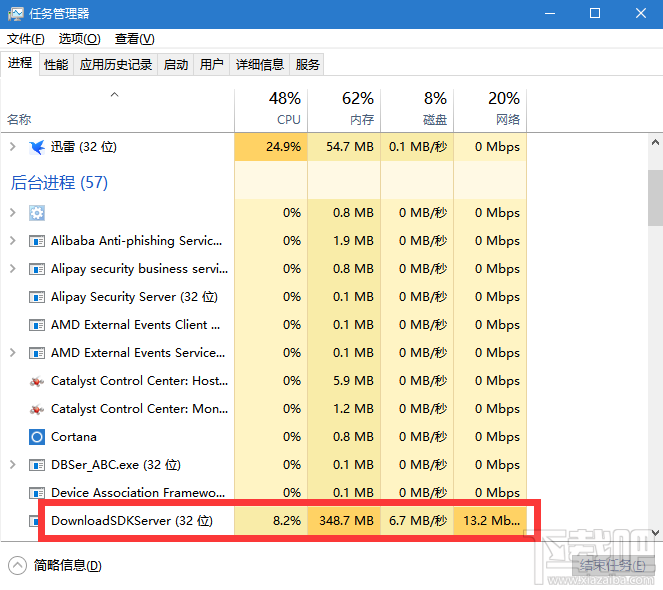Click the scrollbar down arrow
The width and height of the screenshot is (663, 590).
pos(655,532)
